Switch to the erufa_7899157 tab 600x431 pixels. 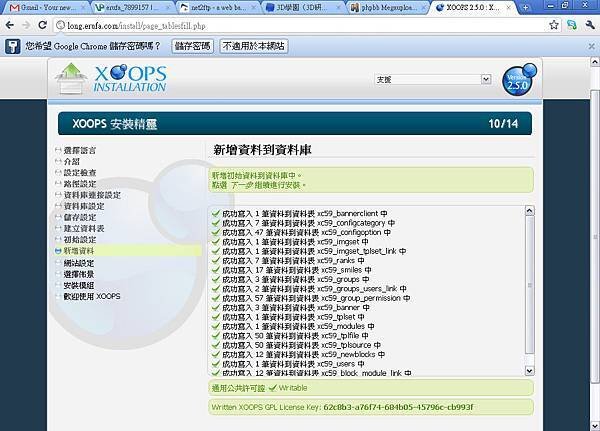(132, 8)
